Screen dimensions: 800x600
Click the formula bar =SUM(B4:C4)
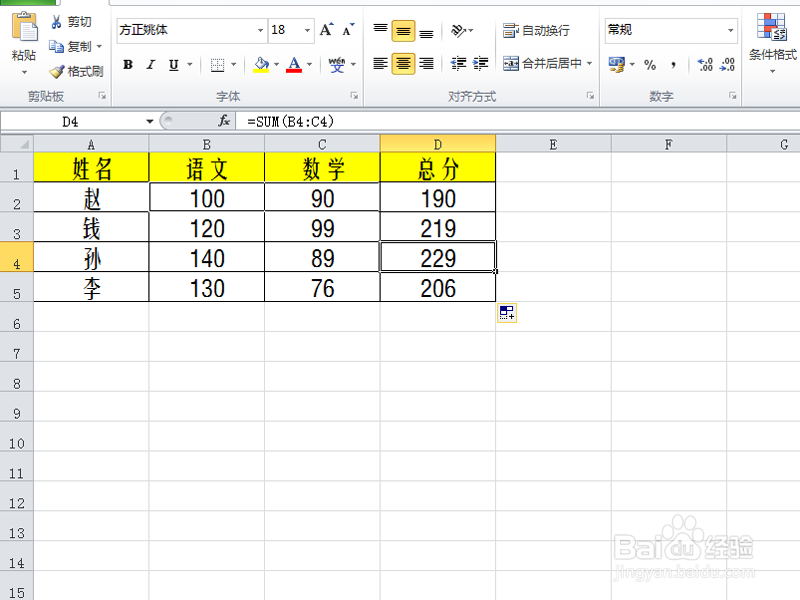[x=516, y=121]
